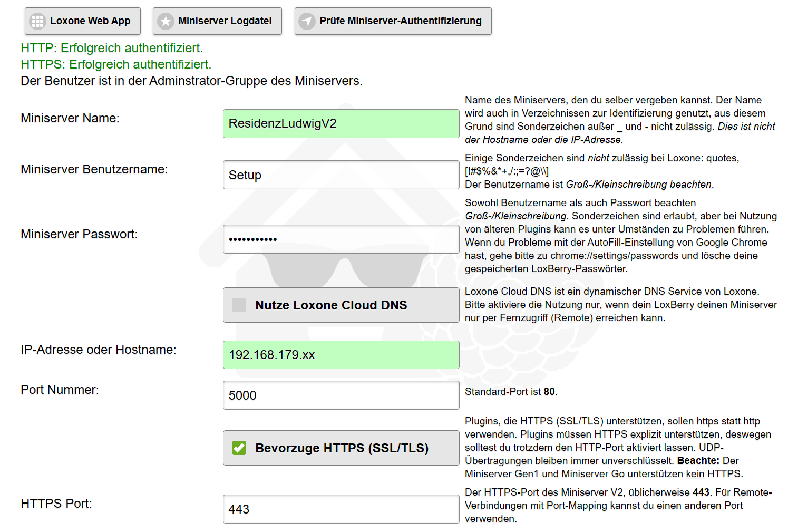Click the grid icon on Loxone Web App
This screenshot has width=788, height=532.
pos(37,21)
